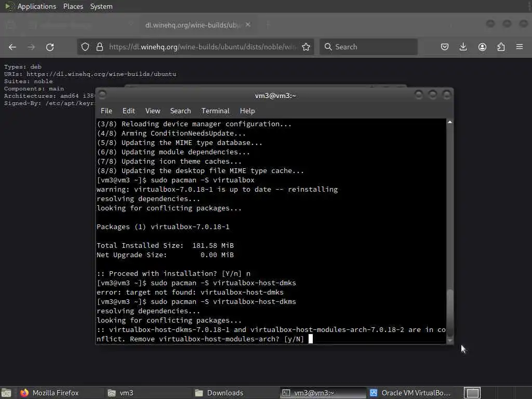Screen dimensions: 532x399
Task: Click the 'Suites: noble' text line
Action: (29, 82)
